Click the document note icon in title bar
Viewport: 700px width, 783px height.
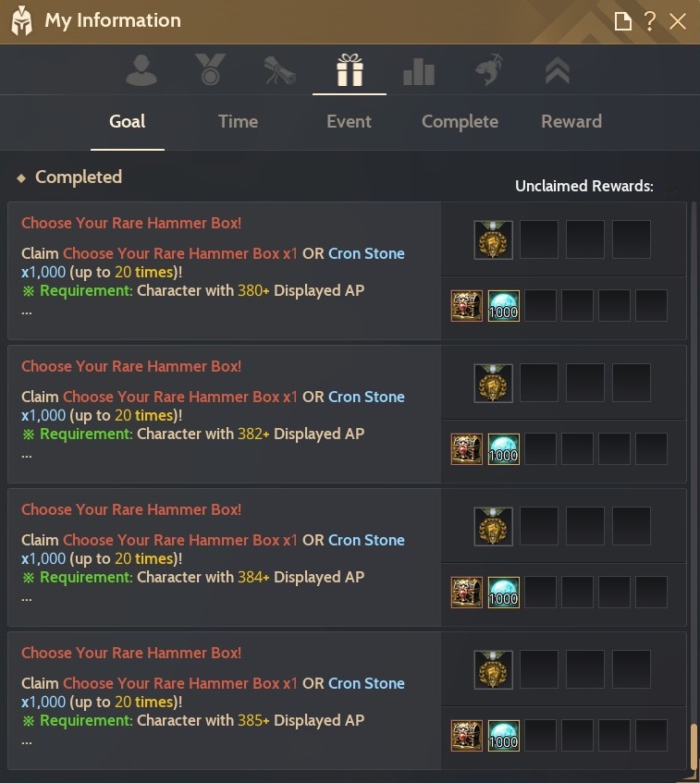(x=622, y=21)
